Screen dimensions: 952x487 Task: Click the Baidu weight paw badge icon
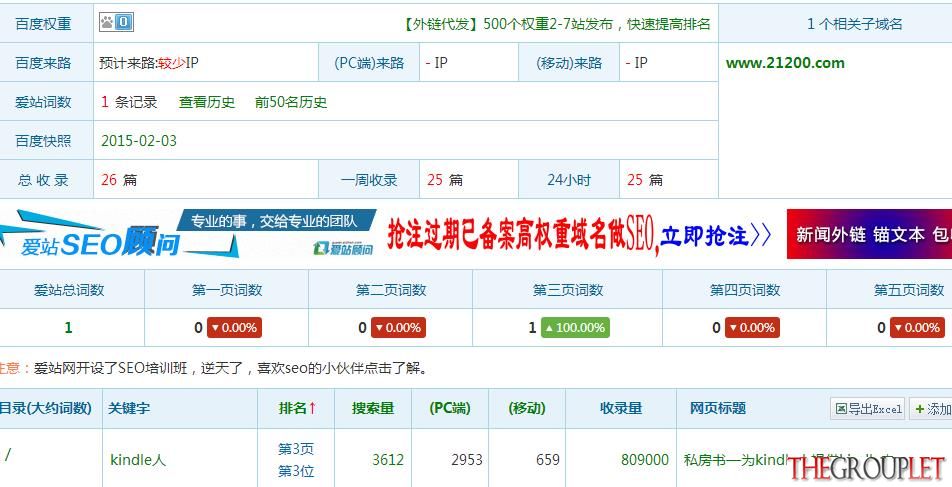click(x=116, y=22)
